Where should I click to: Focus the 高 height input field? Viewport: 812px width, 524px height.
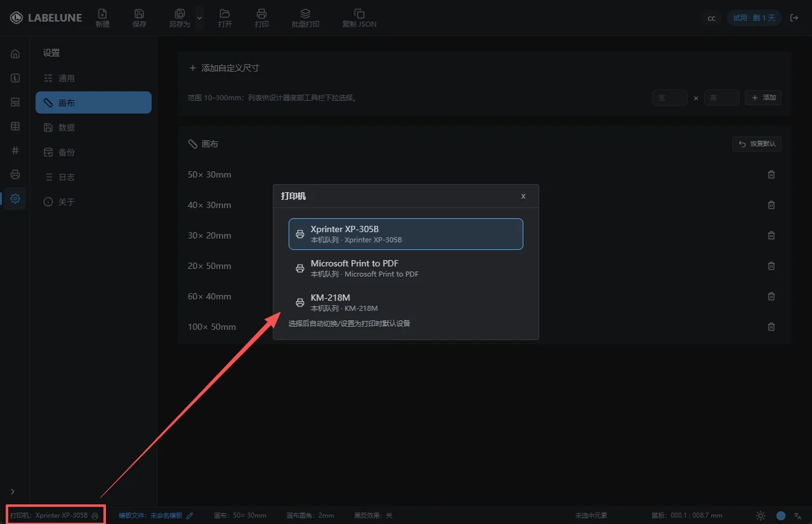(722, 98)
